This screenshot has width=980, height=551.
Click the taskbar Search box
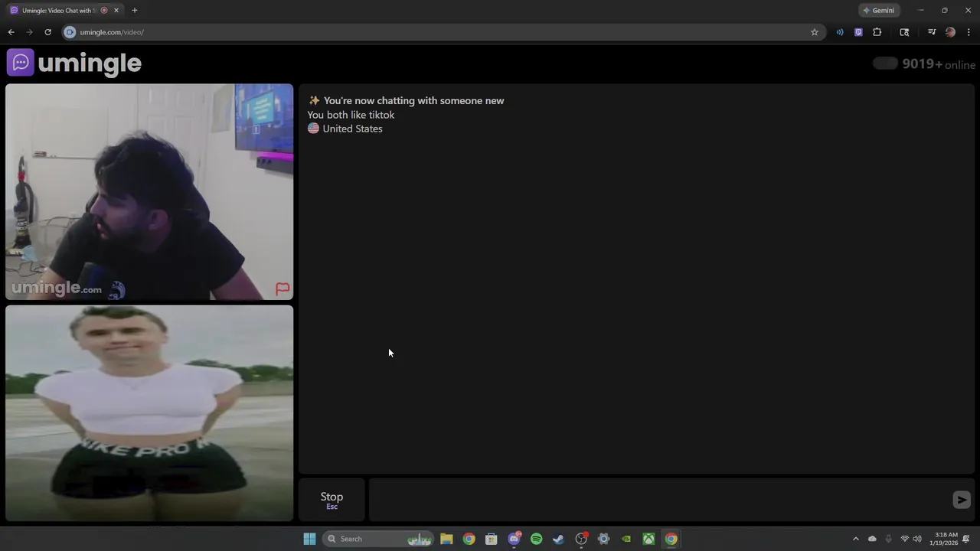(377, 539)
